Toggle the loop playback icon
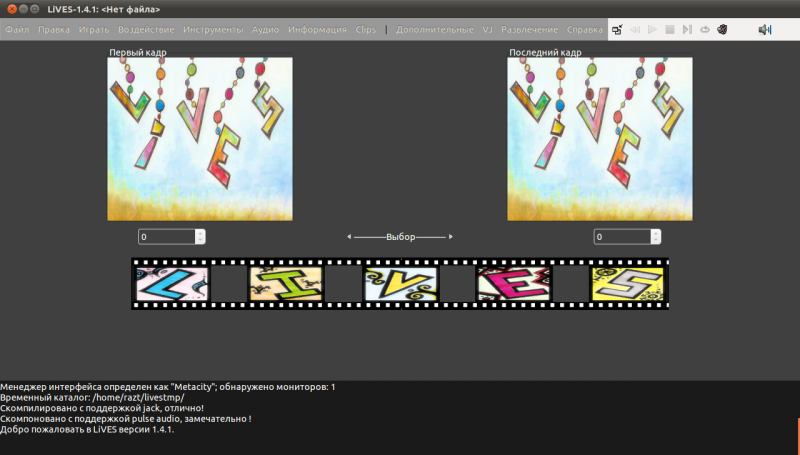Image resolution: width=800 pixels, height=455 pixels. click(705, 30)
